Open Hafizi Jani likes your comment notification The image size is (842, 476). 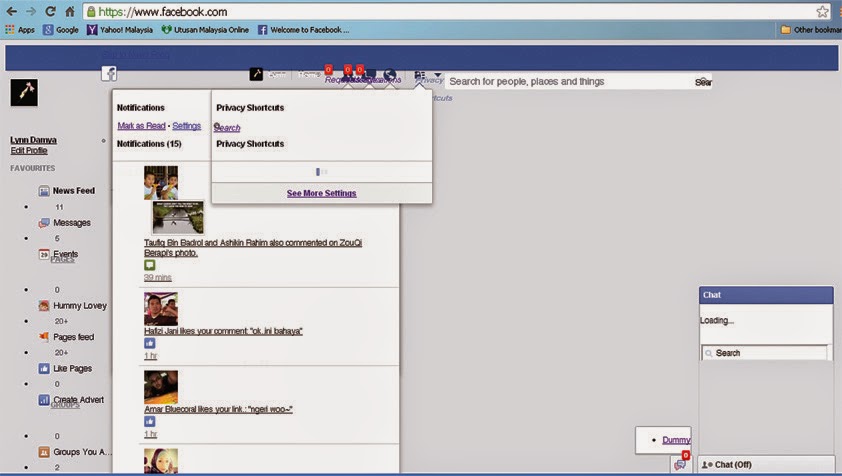pos(223,331)
